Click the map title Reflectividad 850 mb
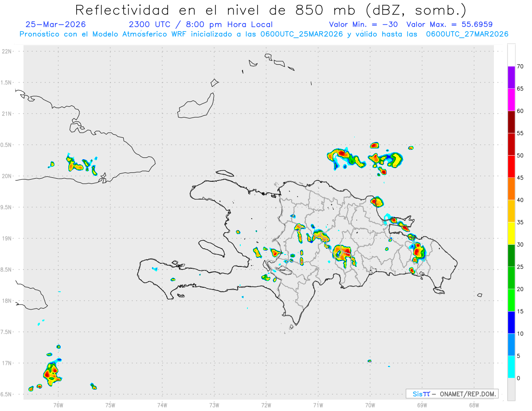The width and height of the screenshot is (532, 411). tap(270, 10)
